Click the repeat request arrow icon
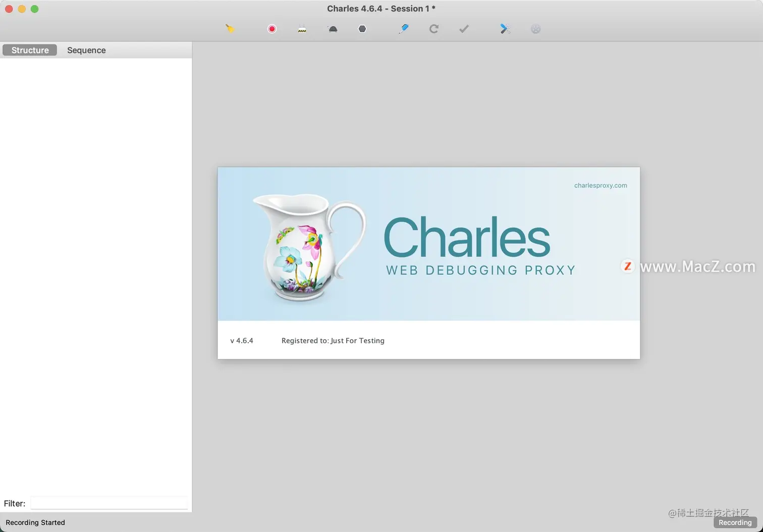This screenshot has height=532, width=763. (434, 29)
